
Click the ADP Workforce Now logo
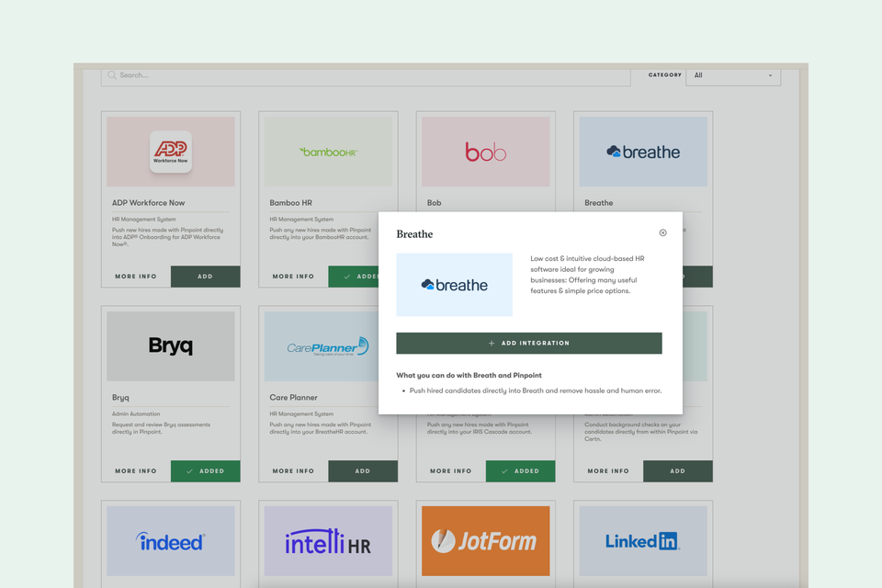[x=171, y=152]
